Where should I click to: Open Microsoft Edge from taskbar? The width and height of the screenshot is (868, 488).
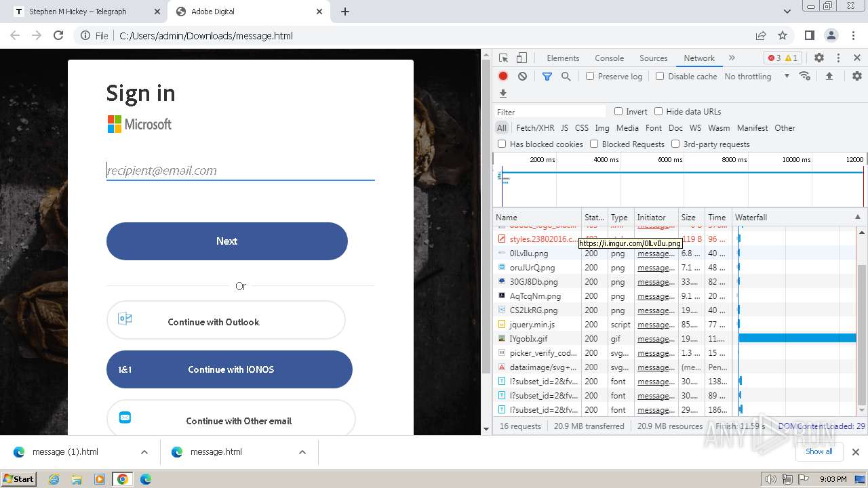point(145,479)
